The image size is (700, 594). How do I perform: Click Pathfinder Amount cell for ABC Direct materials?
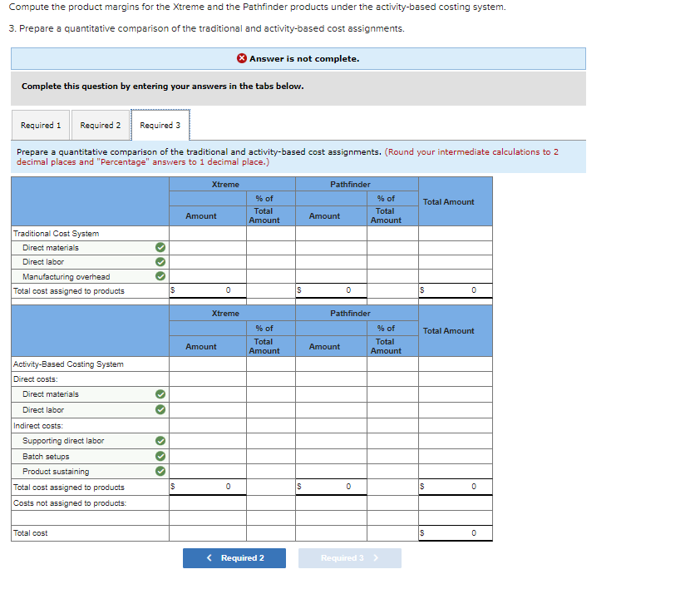[331, 394]
